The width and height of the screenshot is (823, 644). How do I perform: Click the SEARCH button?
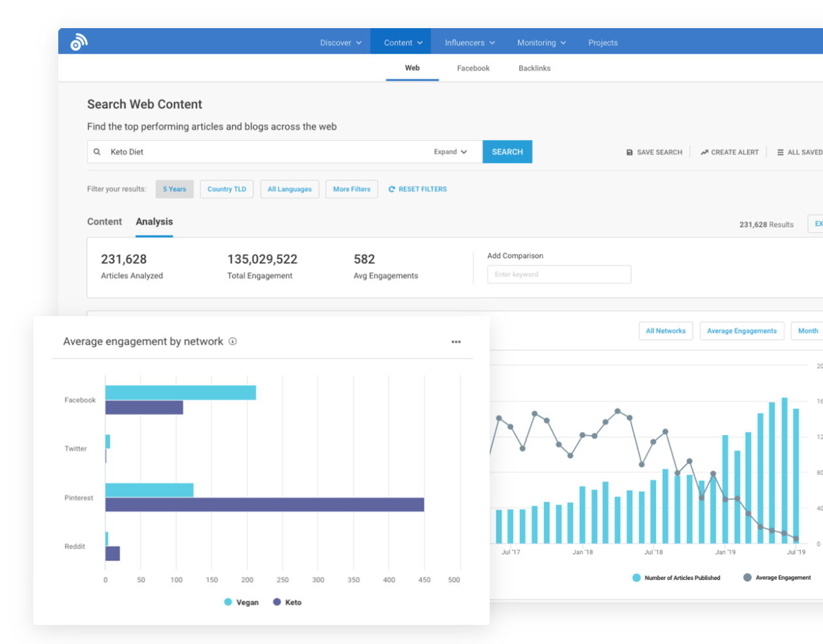click(x=507, y=151)
